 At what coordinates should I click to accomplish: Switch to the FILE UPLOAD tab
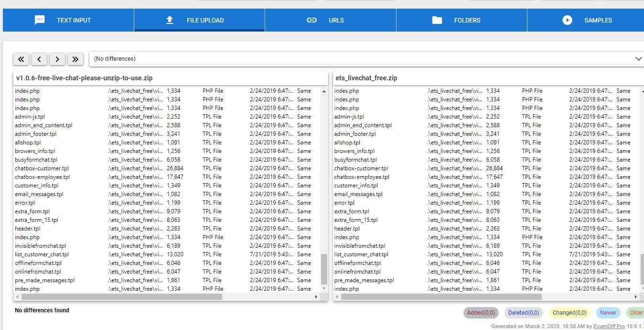tap(199, 20)
